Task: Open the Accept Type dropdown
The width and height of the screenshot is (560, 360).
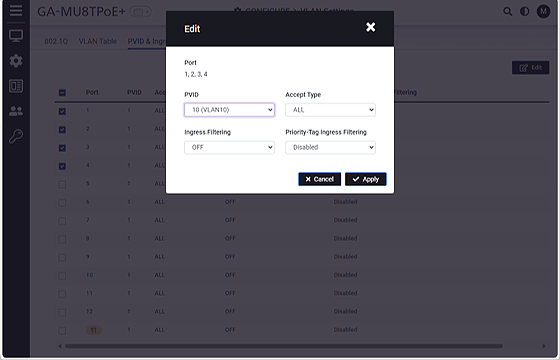Action: coord(330,110)
